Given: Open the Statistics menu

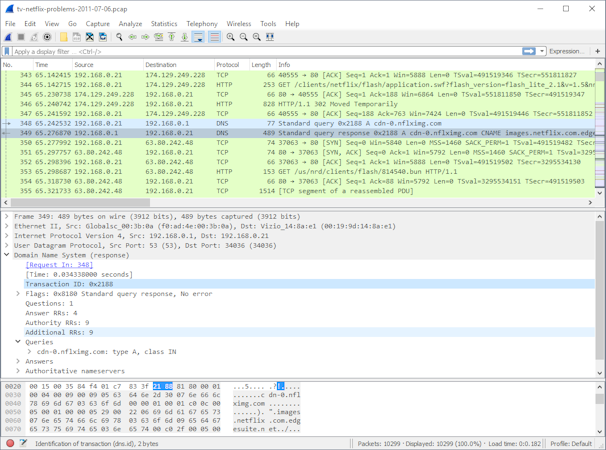Looking at the screenshot, I should click(164, 24).
